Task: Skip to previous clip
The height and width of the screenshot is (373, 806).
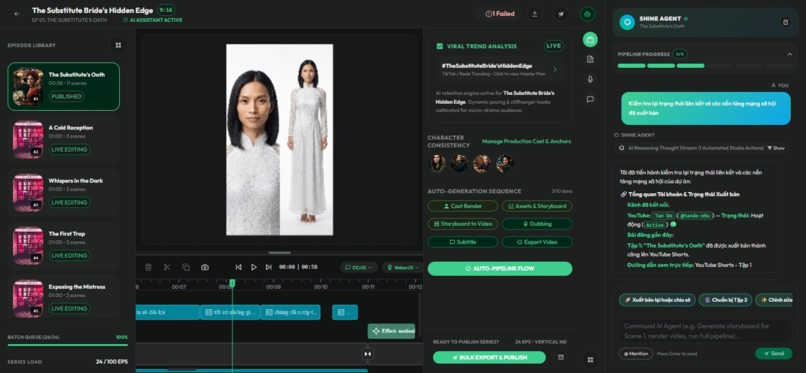Action: pyautogui.click(x=239, y=267)
